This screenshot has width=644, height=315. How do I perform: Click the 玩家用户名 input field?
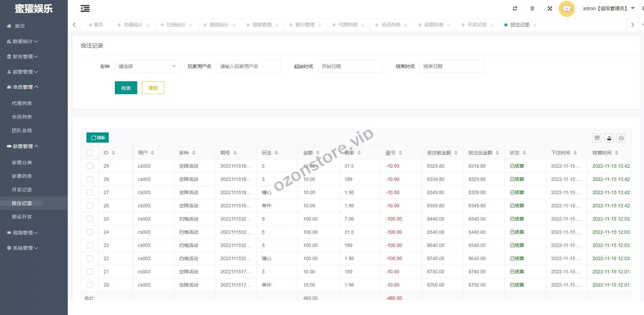tap(248, 66)
